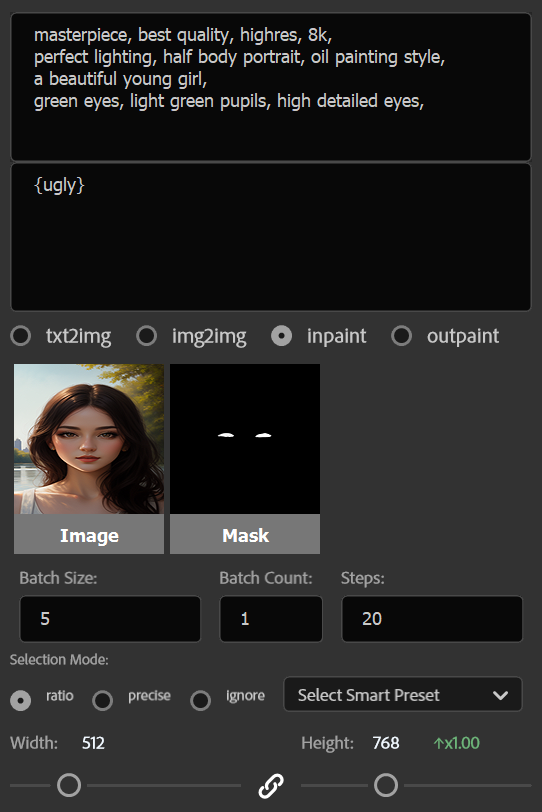The width and height of the screenshot is (542, 812).
Task: Click into the negative prompt box with {ugly}
Action: 271,237
